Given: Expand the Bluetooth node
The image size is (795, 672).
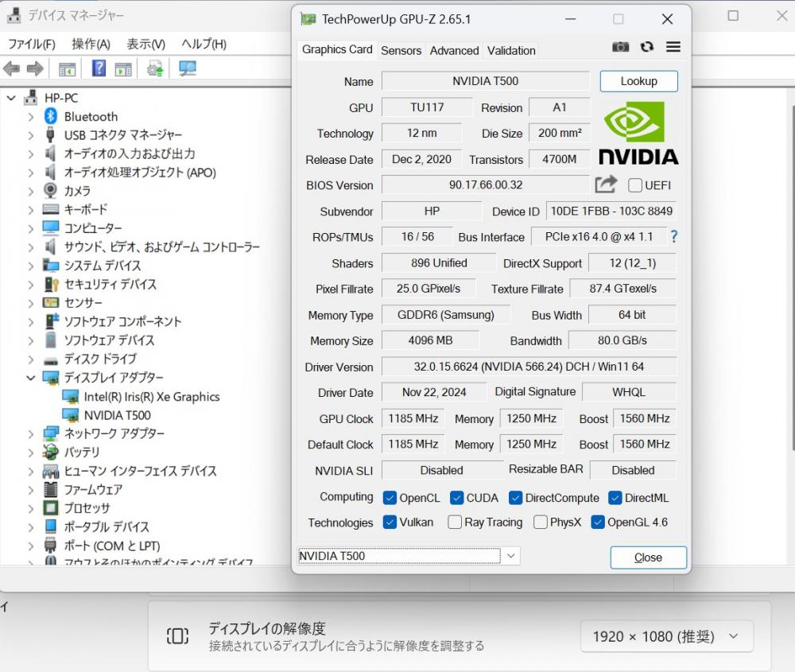Looking at the screenshot, I should pyautogui.click(x=31, y=117).
